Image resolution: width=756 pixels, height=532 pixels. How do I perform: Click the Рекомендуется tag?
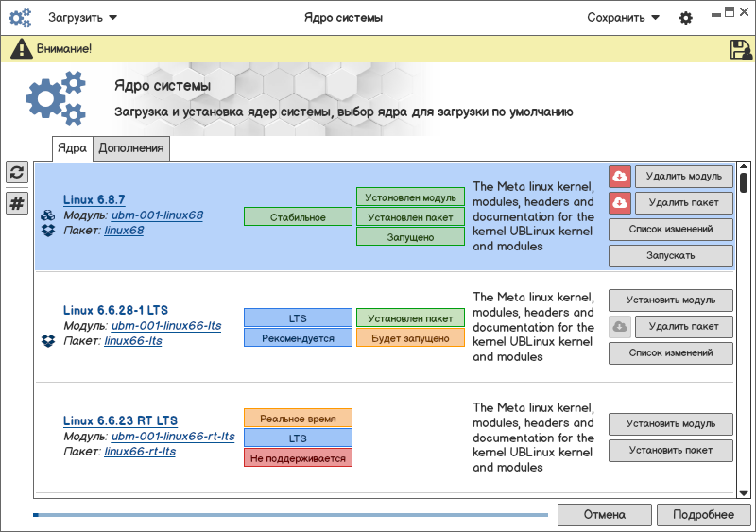click(298, 338)
